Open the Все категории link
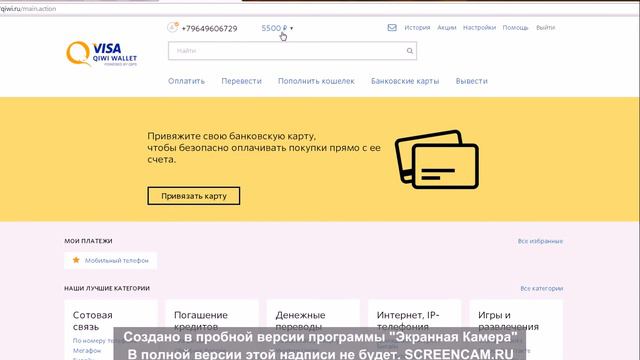Image resolution: width=640 pixels, height=360 pixels. (x=542, y=289)
